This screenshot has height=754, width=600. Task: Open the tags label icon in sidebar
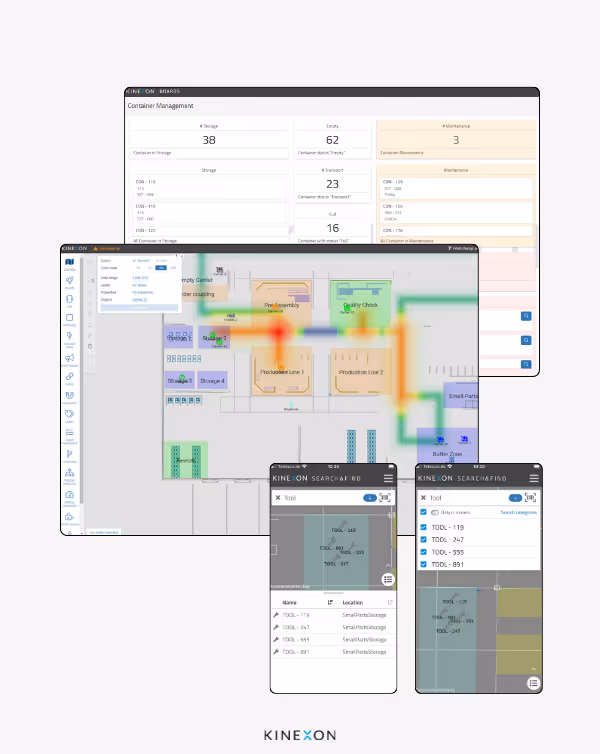point(70,414)
